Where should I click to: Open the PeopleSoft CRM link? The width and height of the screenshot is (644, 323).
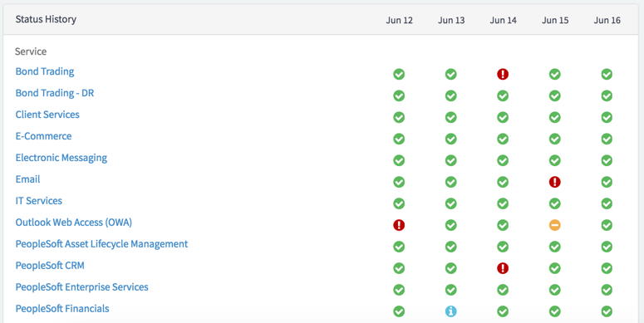click(50, 266)
